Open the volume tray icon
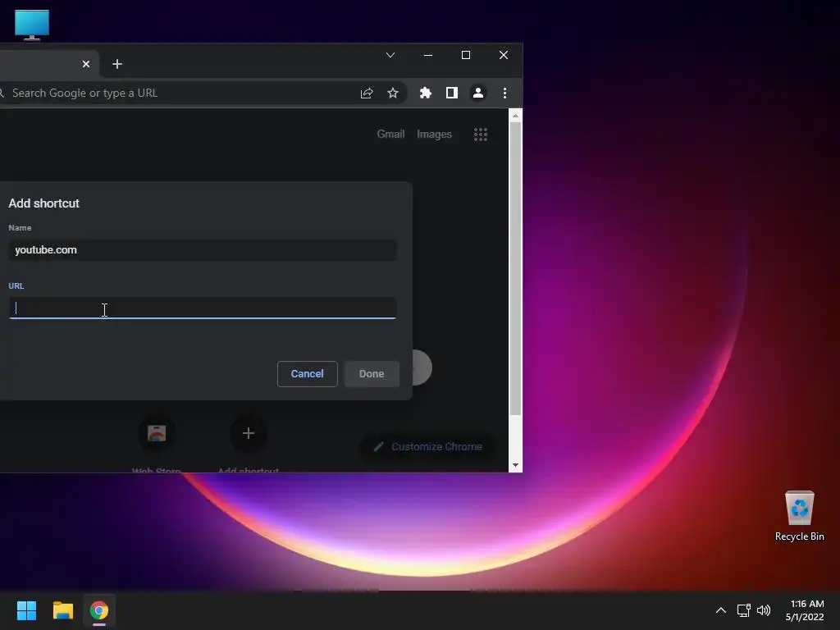840x630 pixels. pyautogui.click(x=764, y=610)
